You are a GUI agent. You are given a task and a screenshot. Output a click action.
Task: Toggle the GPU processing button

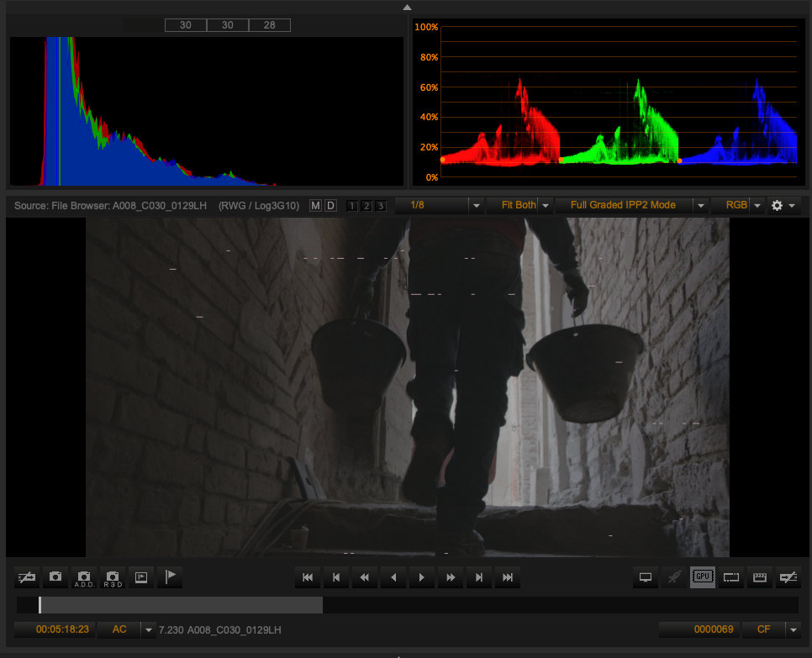pos(703,576)
